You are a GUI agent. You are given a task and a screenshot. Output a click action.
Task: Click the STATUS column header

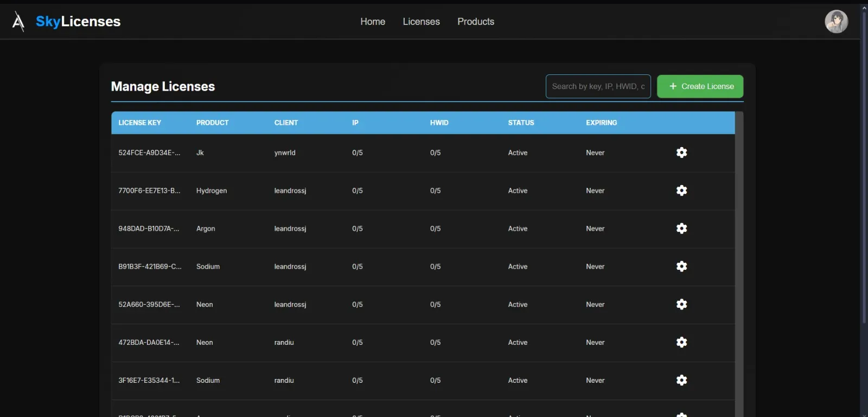(x=521, y=123)
